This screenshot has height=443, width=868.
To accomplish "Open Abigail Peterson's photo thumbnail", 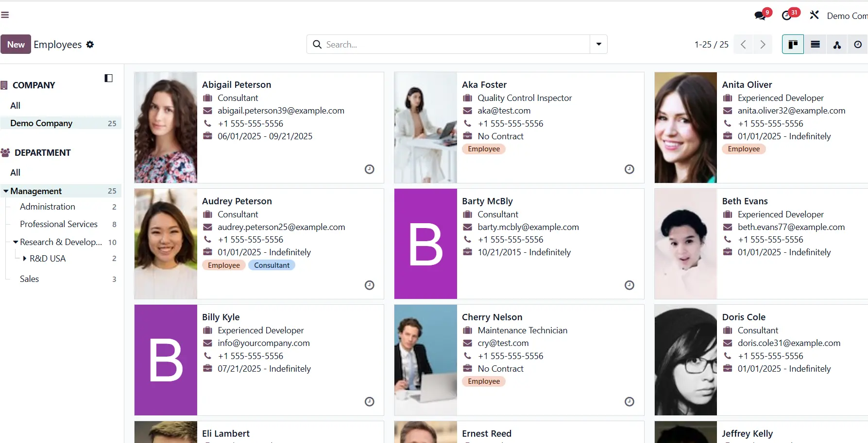I will (166, 128).
